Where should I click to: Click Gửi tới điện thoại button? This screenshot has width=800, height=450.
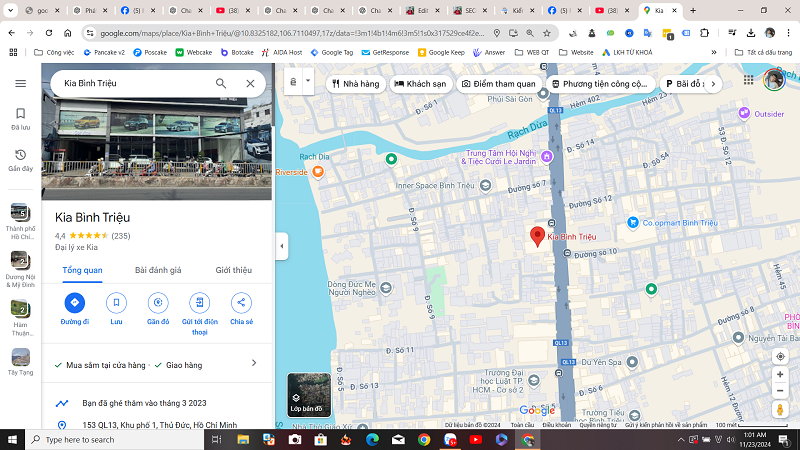[x=199, y=314]
